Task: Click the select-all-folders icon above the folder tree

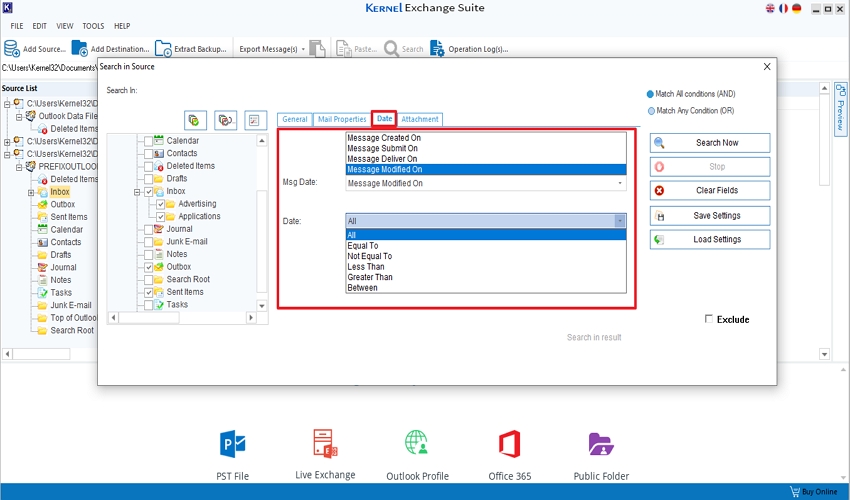Action: click(x=195, y=120)
